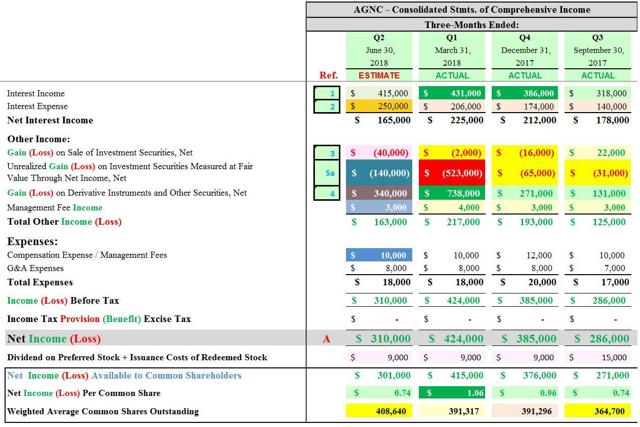Select Q1 Net Income cell 424,000
The height and width of the screenshot is (427, 640).
point(452,338)
